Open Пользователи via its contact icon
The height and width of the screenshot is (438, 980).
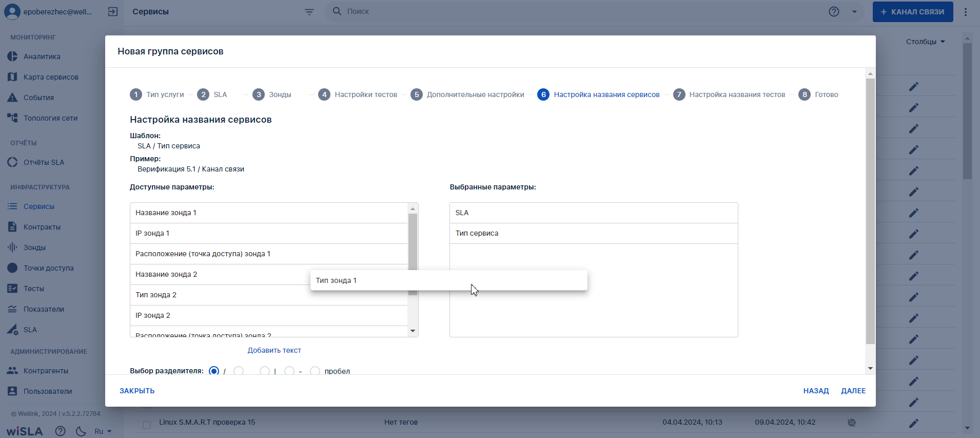12,391
